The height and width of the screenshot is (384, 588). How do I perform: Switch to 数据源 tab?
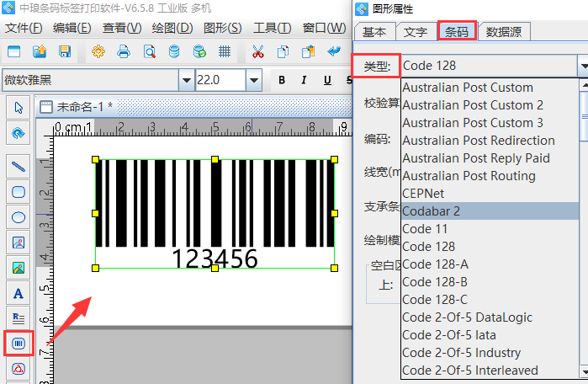click(504, 31)
